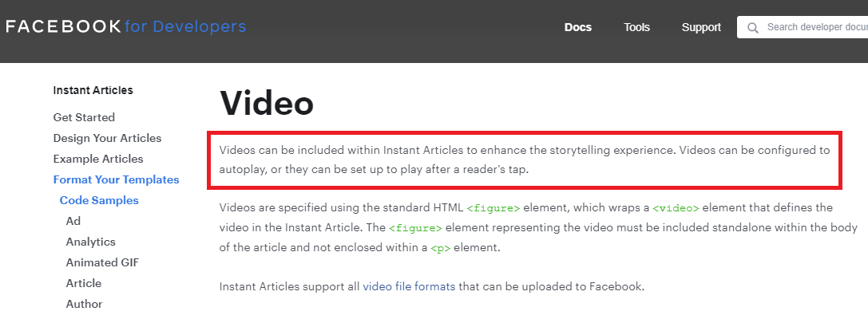Open Example Articles section
Screen dimensions: 868x319
click(98, 159)
